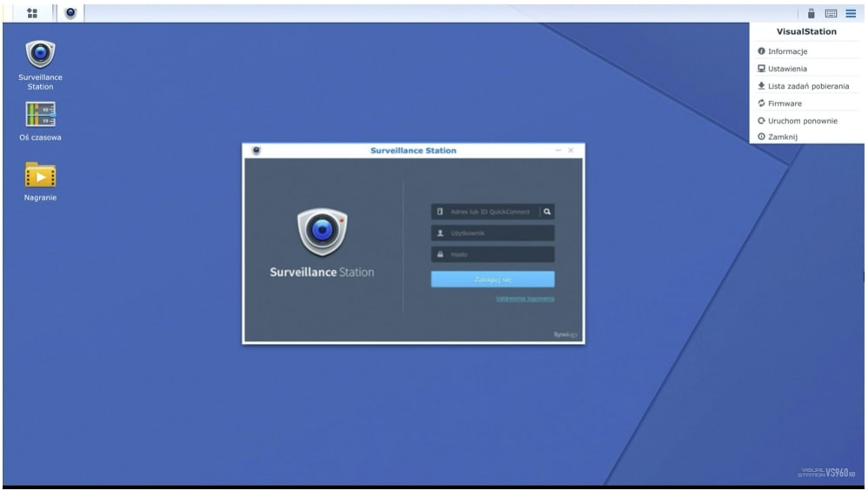
Task: Click Zamknij to shut down
Action: tap(782, 137)
